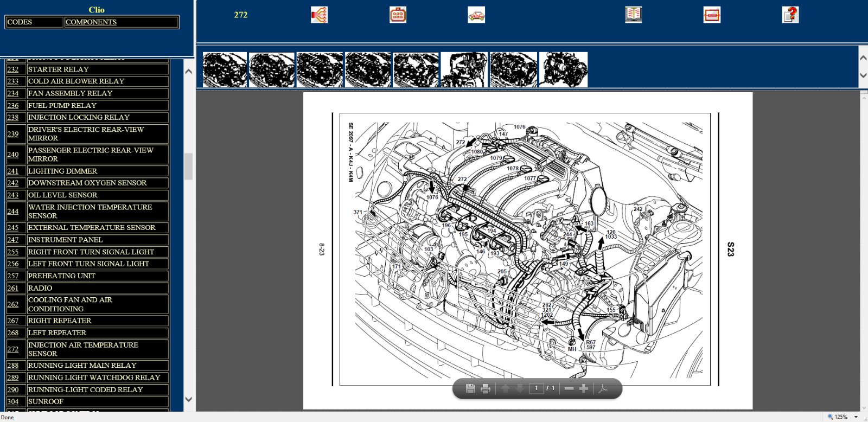Open the help question mark icon
The width and height of the screenshot is (868, 422).
click(790, 15)
